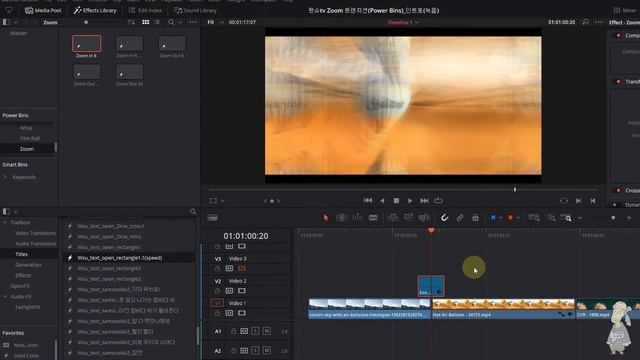Click the Replace Clip icon in timeline toolbar
The image size is (640, 360).
pyautogui.click(x=424, y=218)
